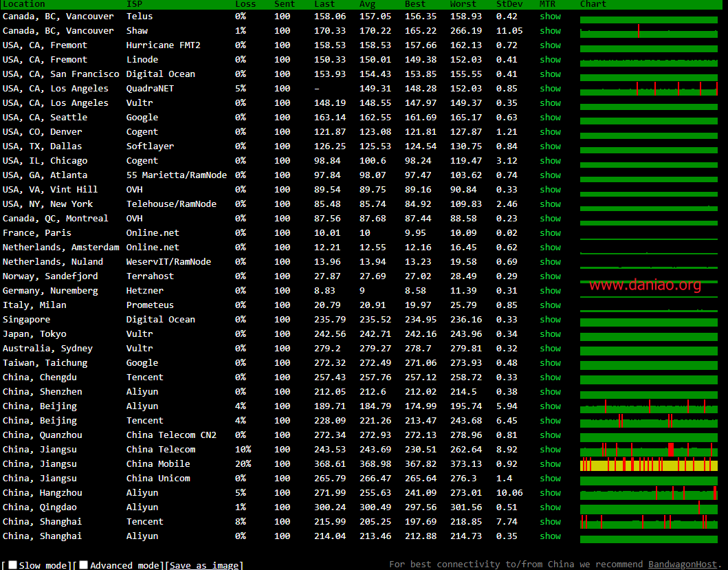Click the StDev value 11.05

click(509, 31)
